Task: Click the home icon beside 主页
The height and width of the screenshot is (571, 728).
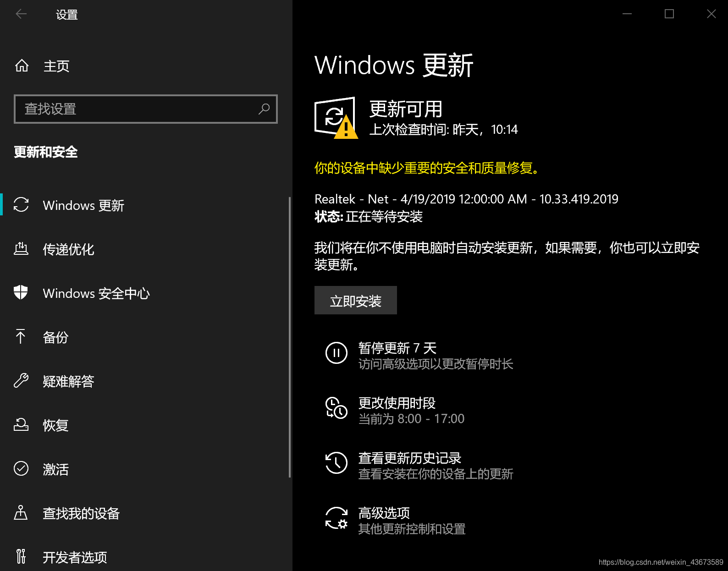Action: pos(22,66)
